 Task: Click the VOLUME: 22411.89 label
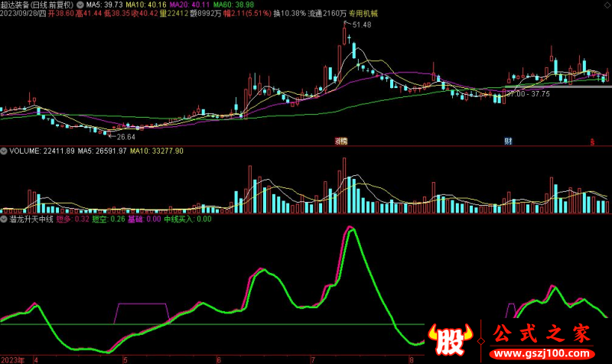click(42, 151)
